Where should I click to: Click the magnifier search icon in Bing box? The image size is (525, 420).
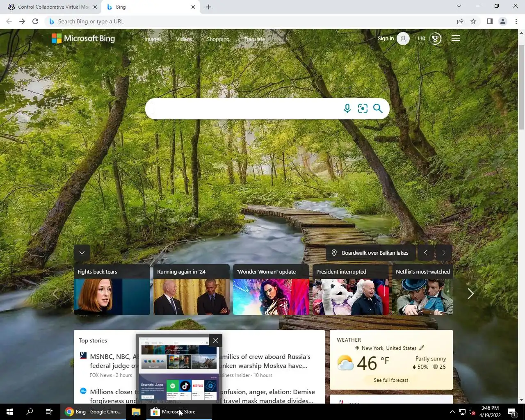(x=378, y=108)
